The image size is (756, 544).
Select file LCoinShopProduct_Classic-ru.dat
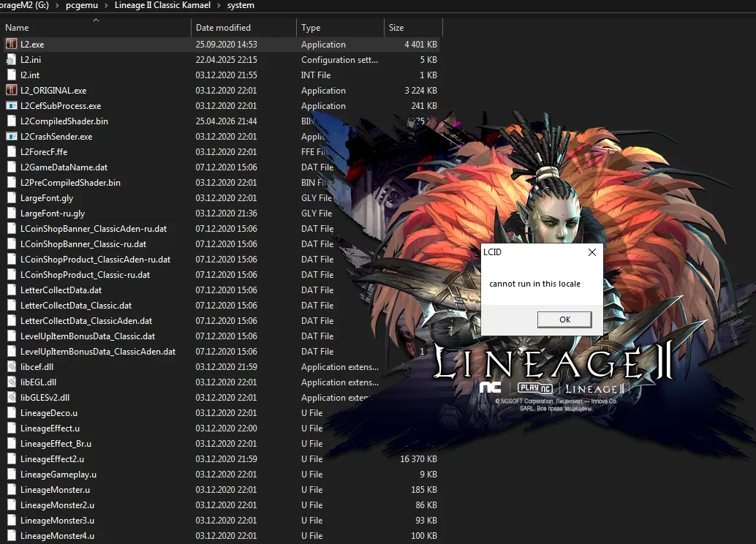[x=86, y=275]
